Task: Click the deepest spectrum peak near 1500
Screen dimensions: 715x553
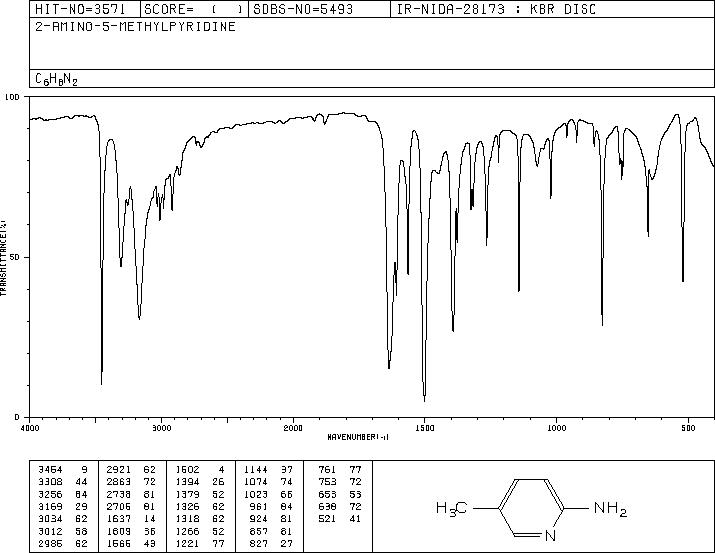Action: click(x=425, y=397)
